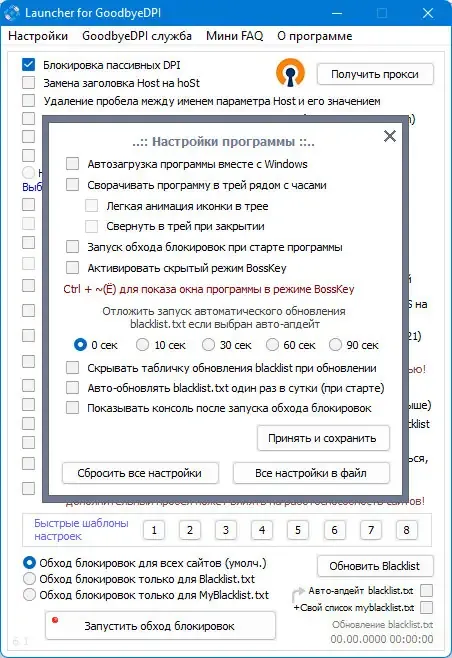Select the 90 сек delay option
The height and width of the screenshot is (658, 452).
335,345
